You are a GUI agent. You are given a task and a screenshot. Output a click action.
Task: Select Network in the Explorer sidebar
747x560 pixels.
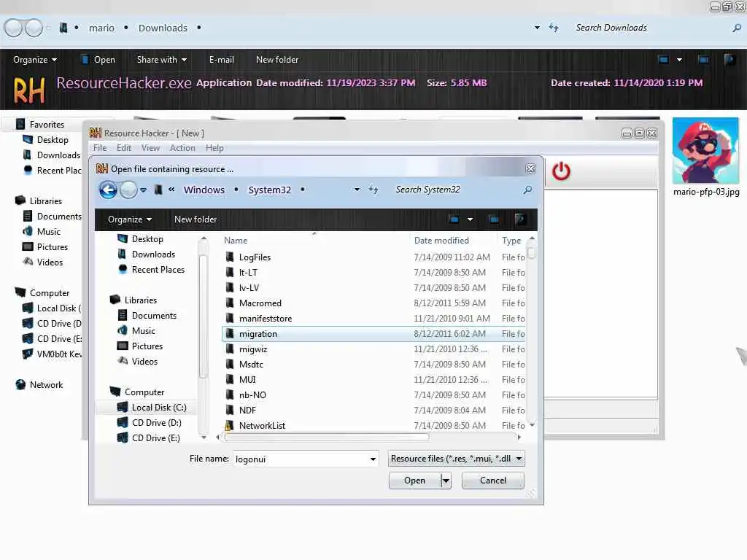coord(46,385)
